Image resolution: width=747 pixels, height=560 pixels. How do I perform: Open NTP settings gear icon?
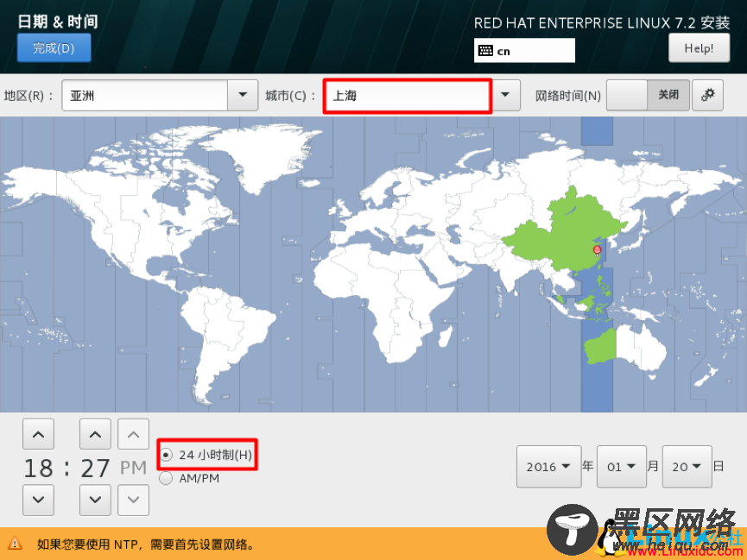pyautogui.click(x=707, y=95)
